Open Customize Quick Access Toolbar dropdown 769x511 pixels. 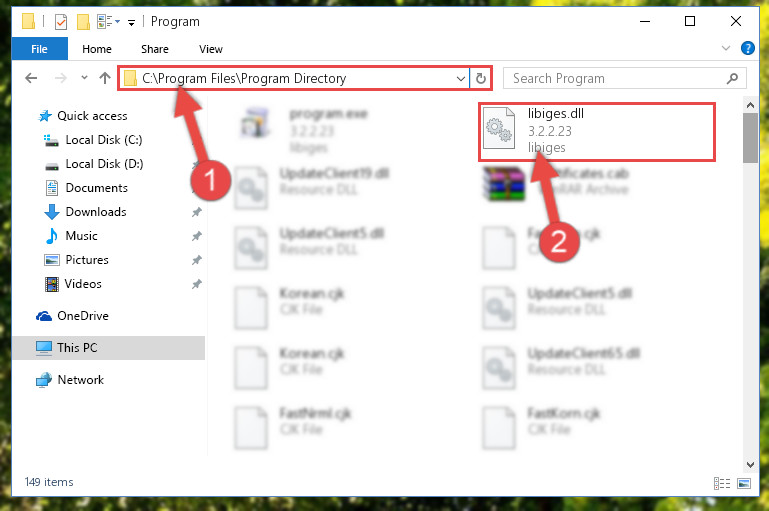tap(131, 23)
